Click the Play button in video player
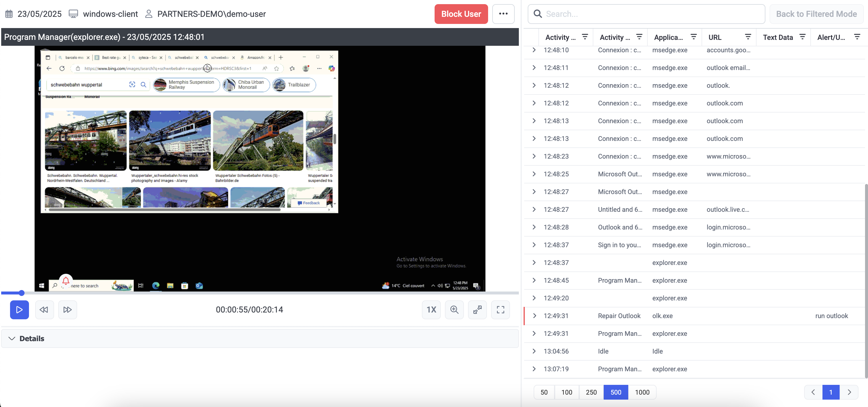This screenshot has height=407, width=868. (19, 309)
